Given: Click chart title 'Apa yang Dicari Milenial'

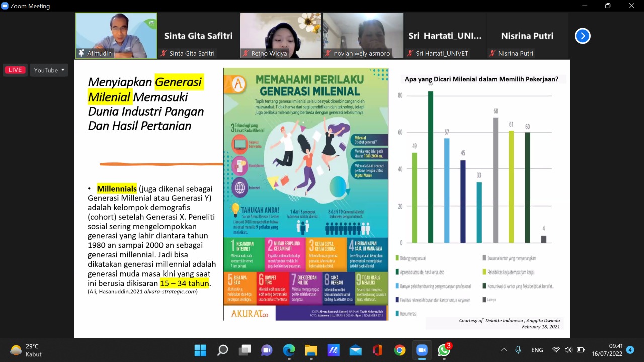Looking at the screenshot, I should point(481,79).
